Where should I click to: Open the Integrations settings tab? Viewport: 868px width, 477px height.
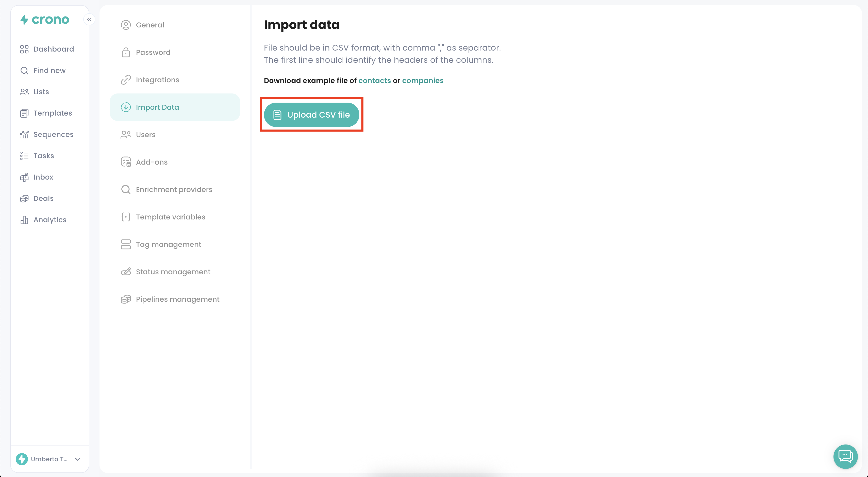(157, 80)
